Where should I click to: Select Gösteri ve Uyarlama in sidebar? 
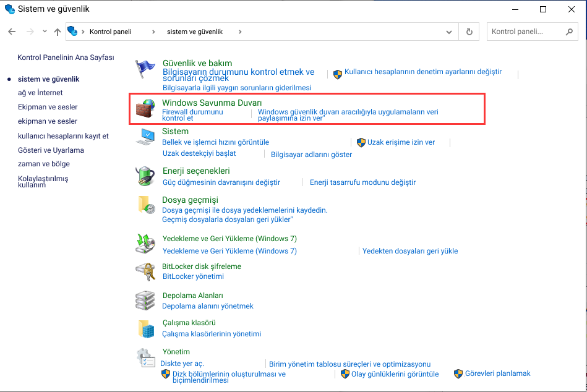point(51,150)
